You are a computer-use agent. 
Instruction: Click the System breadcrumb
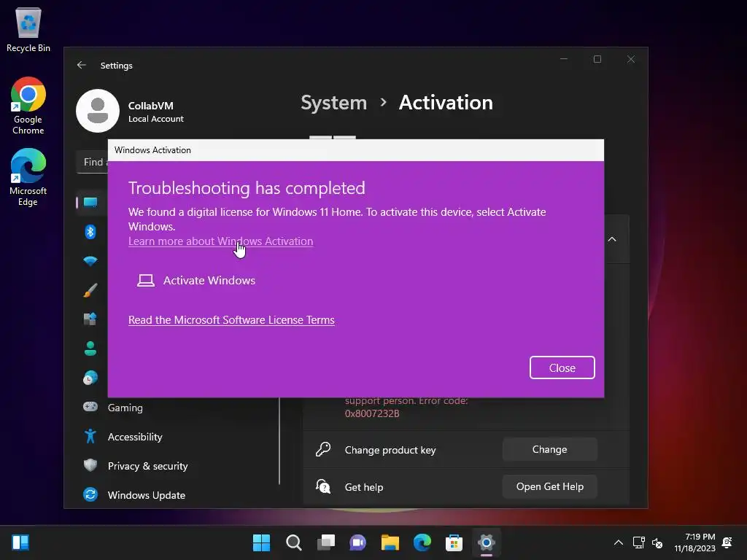[x=334, y=103]
